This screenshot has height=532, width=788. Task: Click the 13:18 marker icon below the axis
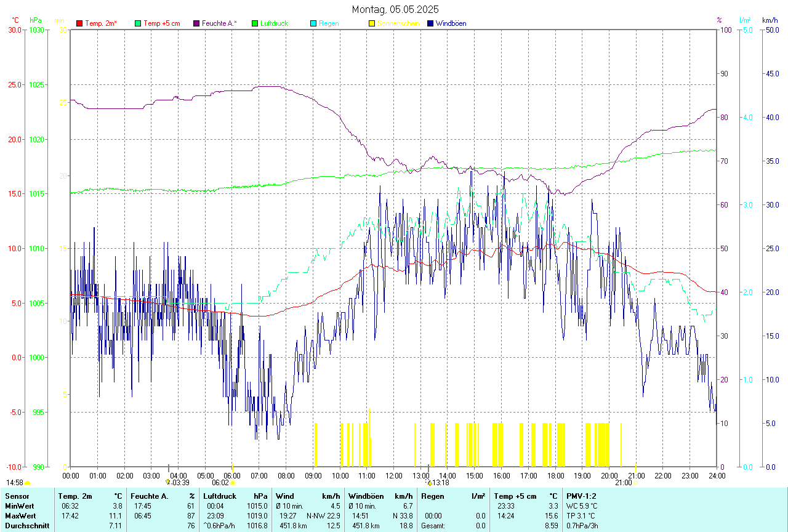pyautogui.click(x=430, y=483)
